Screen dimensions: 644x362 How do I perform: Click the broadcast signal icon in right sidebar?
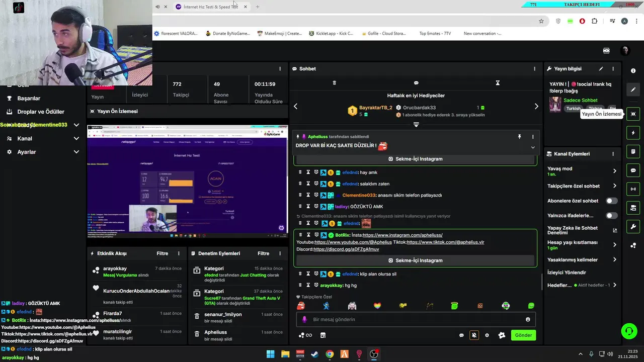(633, 189)
